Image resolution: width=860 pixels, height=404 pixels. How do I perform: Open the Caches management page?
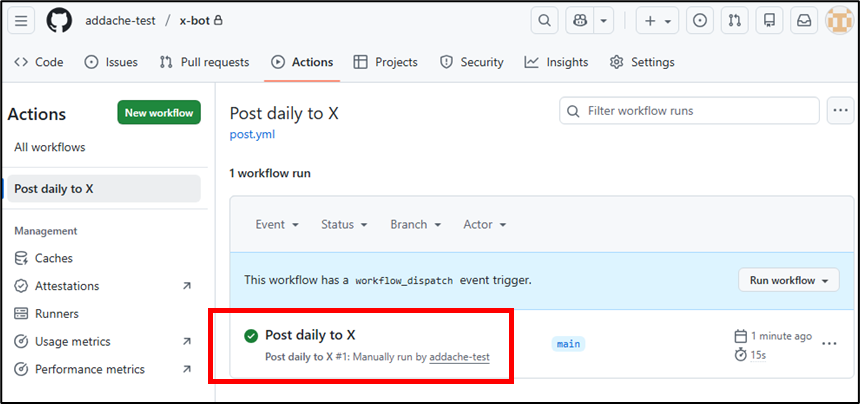coord(54,258)
